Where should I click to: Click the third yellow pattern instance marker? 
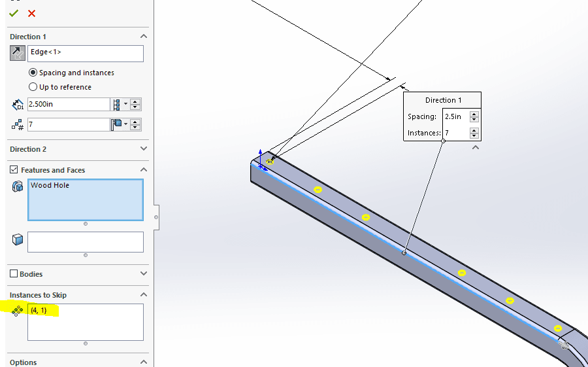tap(366, 217)
